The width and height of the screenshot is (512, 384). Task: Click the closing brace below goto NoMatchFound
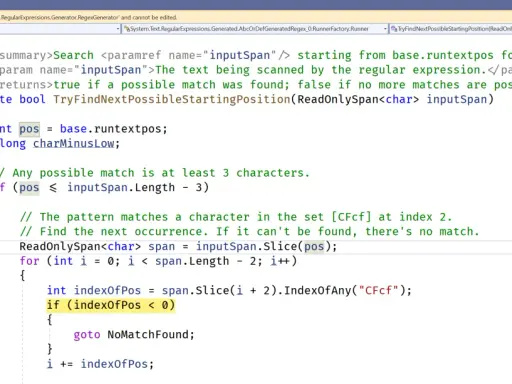[50, 349]
